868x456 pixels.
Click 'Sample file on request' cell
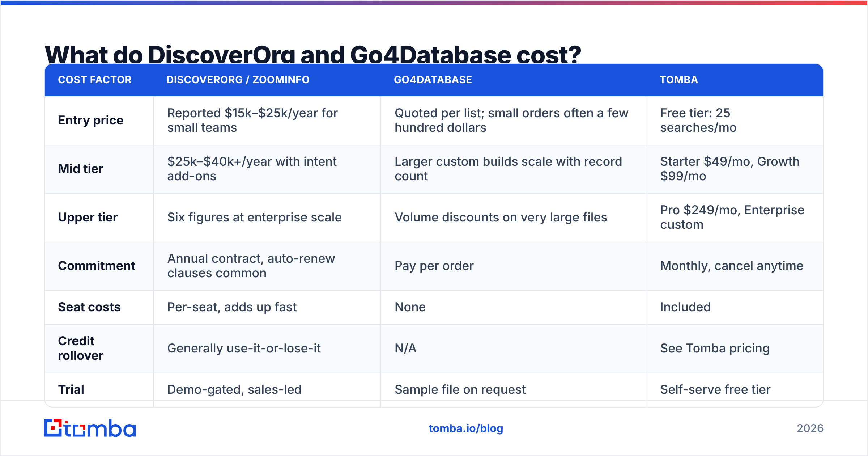[460, 389]
